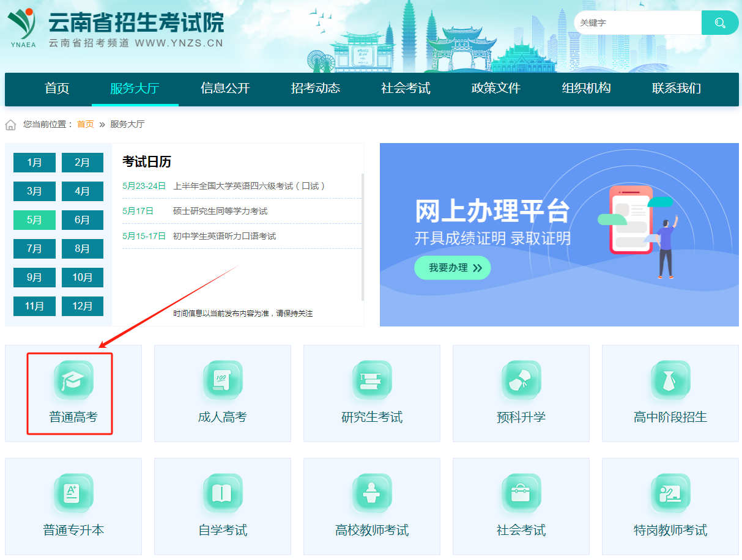
Task: Select 10月 in exam calendar
Action: pyautogui.click(x=83, y=278)
